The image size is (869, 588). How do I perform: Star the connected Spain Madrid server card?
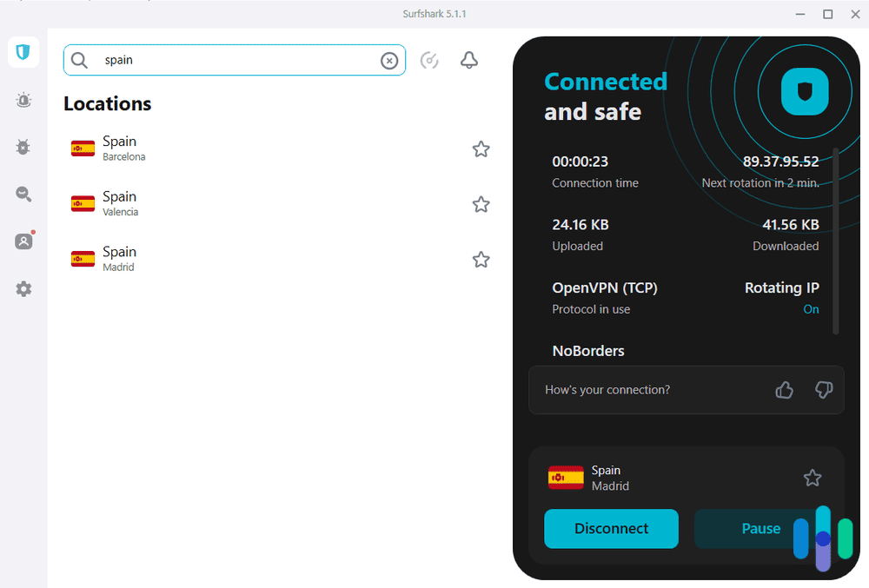(813, 478)
